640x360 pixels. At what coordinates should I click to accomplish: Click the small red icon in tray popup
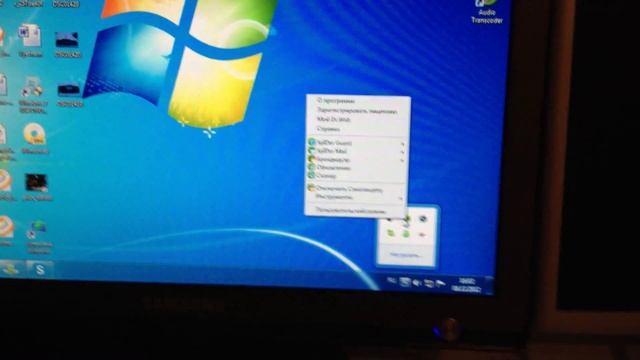pos(422,234)
